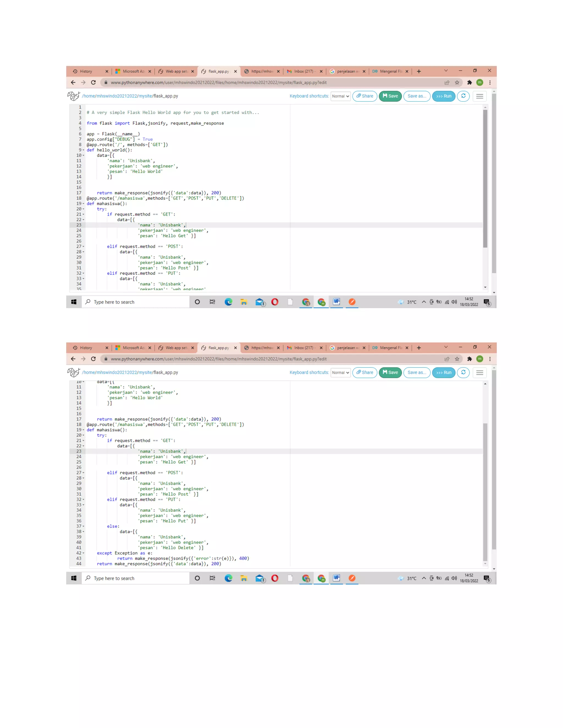Click PythonAnywhere logo in upper editor window
Screen dimensions: 563x728
(74, 96)
